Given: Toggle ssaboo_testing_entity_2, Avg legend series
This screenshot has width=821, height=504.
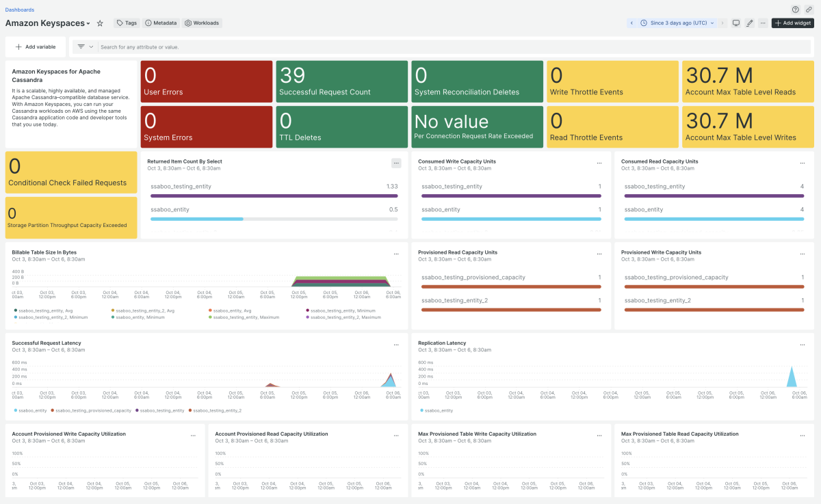Looking at the screenshot, I should pos(142,310).
